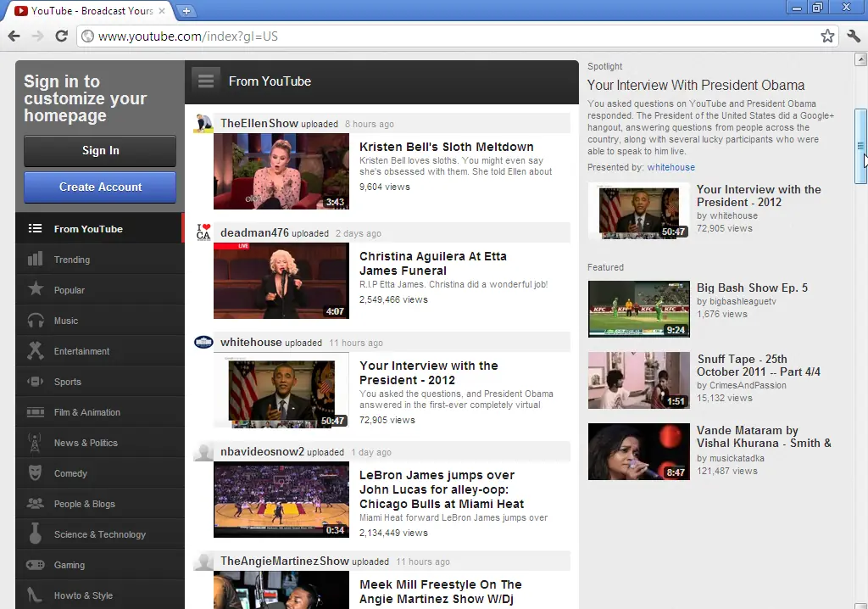Open LeBron James jumps over John Lucas title

441,489
